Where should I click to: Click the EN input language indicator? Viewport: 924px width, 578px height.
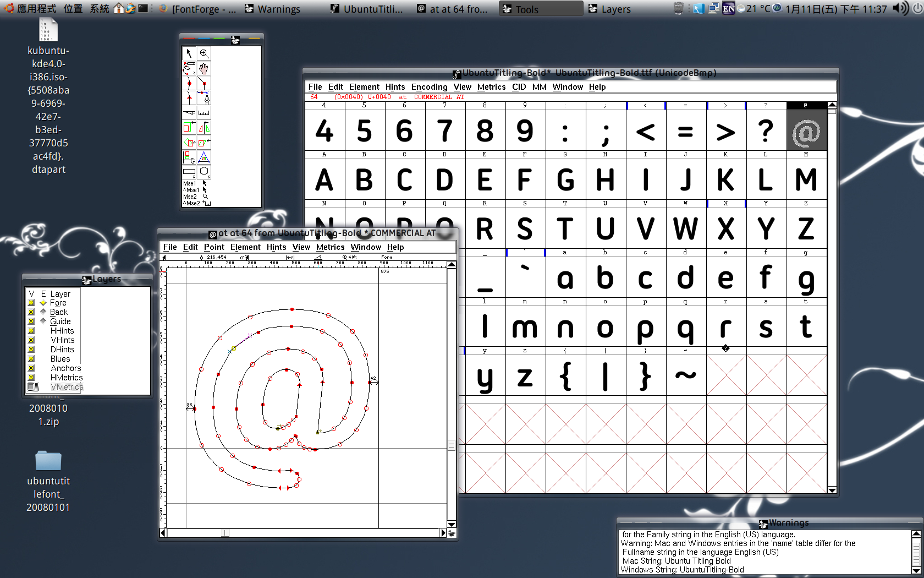(x=728, y=8)
